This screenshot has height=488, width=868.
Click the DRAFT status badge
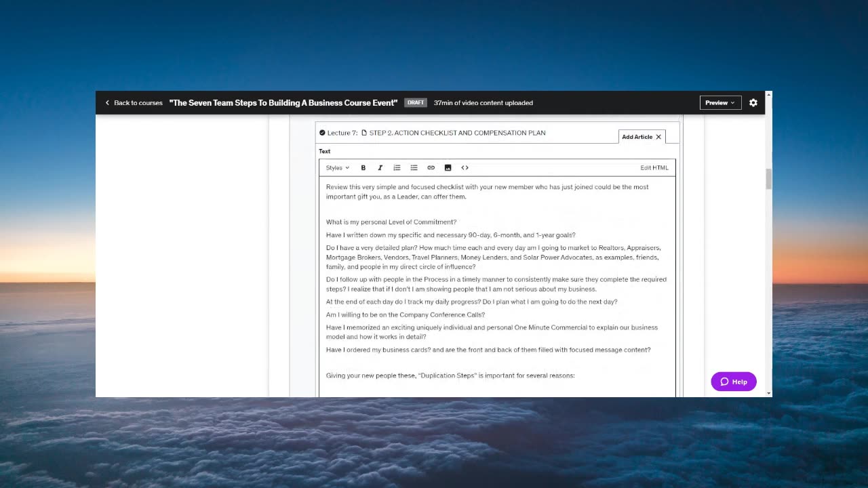click(416, 103)
